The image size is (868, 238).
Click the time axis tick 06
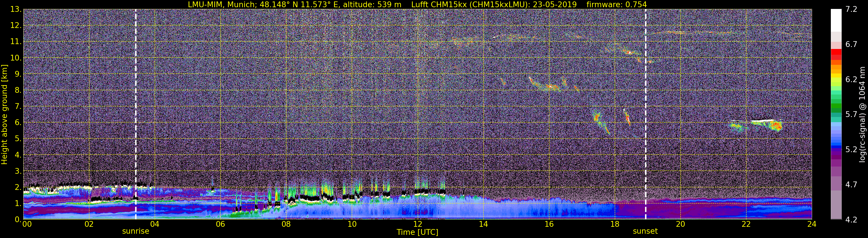[220, 224]
